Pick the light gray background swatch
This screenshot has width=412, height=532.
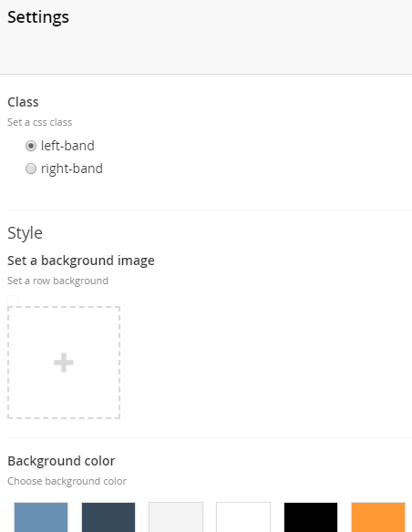[176, 517]
